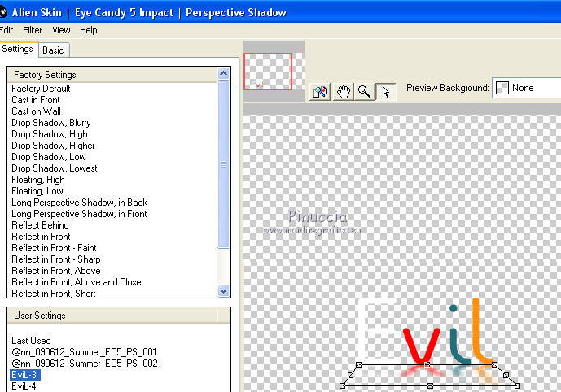Select Reflect in Front, Above preset
Viewport: 561px width, 392px height.
(56, 271)
